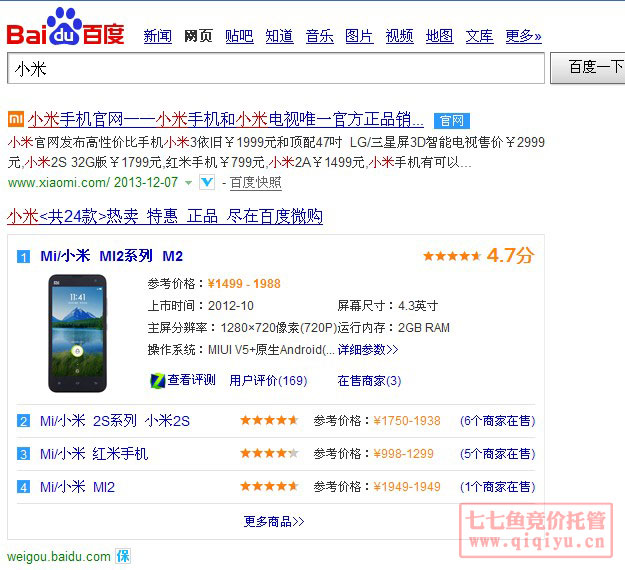
Task: Click the rank 1 number badge
Action: click(x=24, y=257)
